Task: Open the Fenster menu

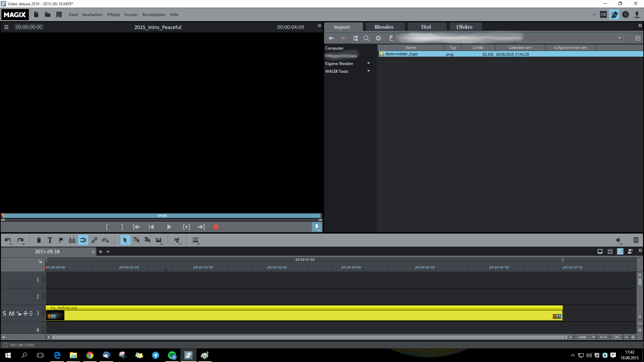Action: (131, 15)
